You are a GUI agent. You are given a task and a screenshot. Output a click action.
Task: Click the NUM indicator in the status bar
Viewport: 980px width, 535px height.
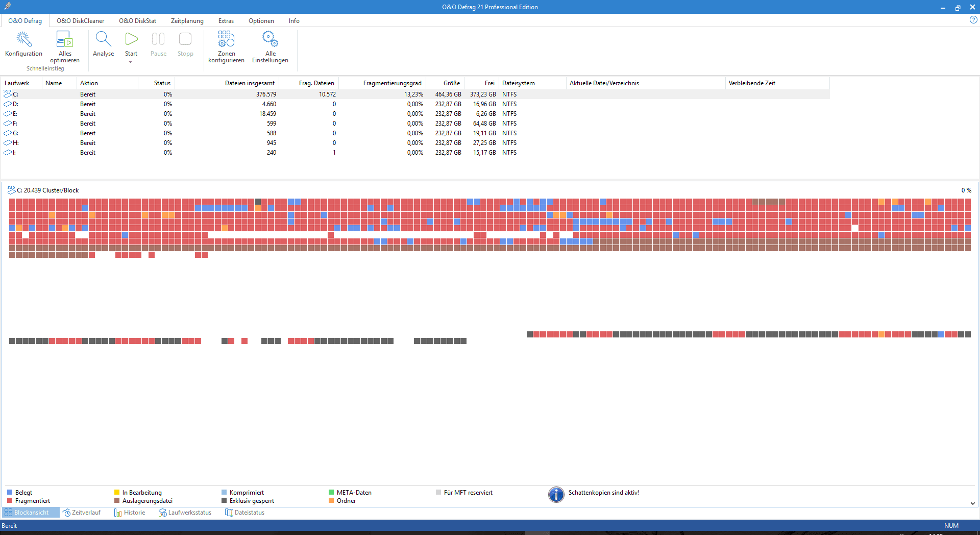pos(951,526)
